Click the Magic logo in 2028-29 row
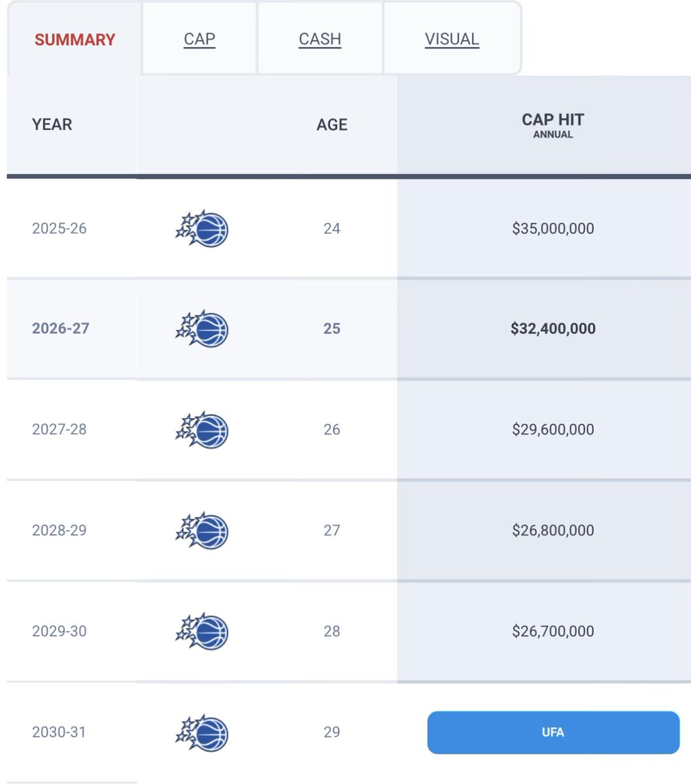The width and height of the screenshot is (691, 784). [x=202, y=530]
